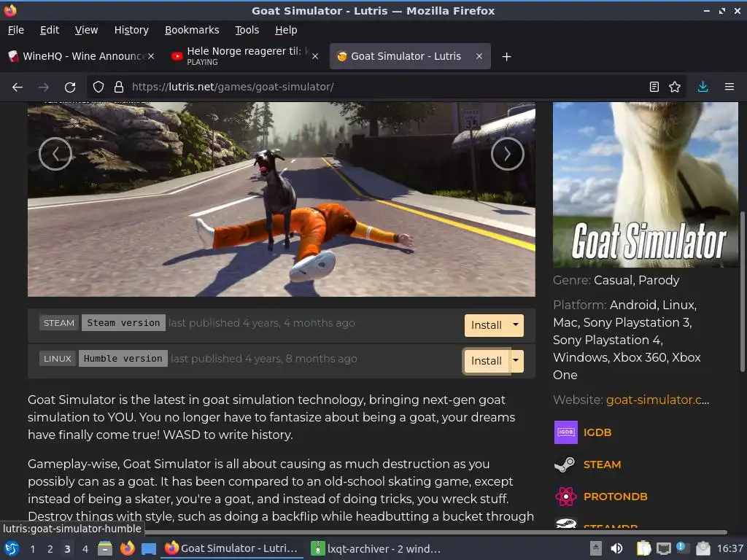
Task: Open the STEAM link in sidebar
Action: click(602, 464)
